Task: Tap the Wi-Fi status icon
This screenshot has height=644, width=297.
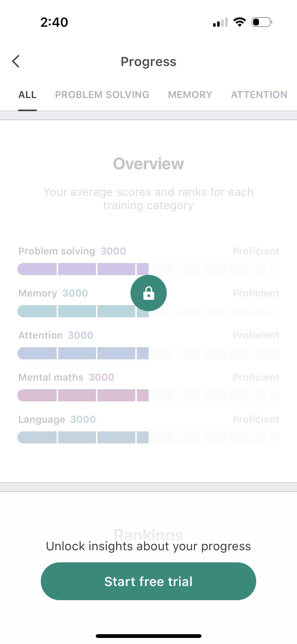Action: click(240, 22)
